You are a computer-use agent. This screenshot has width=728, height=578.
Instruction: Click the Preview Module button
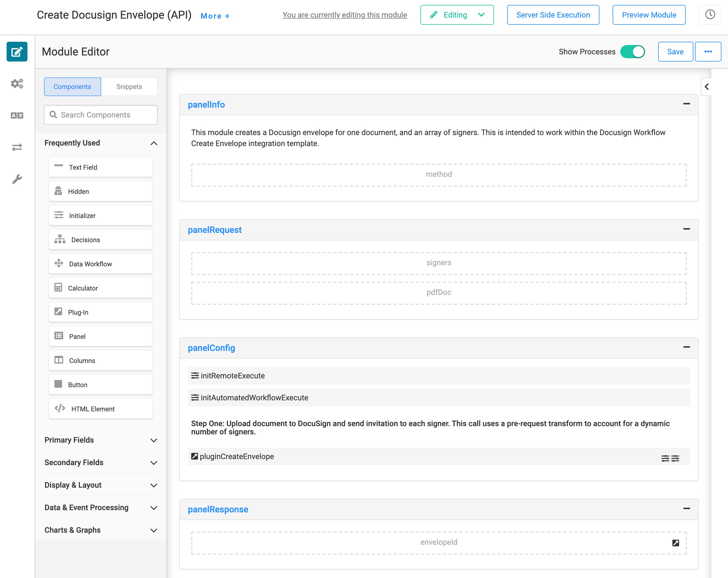point(649,15)
